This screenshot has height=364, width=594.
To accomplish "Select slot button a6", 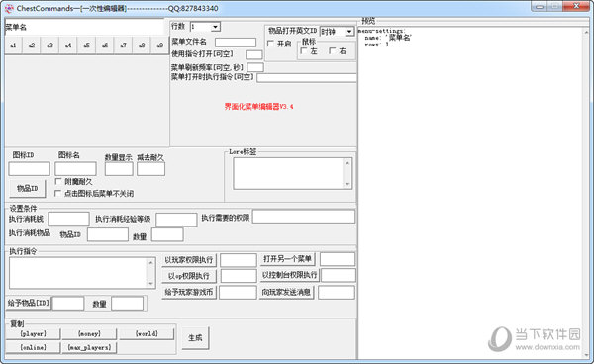I will coord(105,45).
